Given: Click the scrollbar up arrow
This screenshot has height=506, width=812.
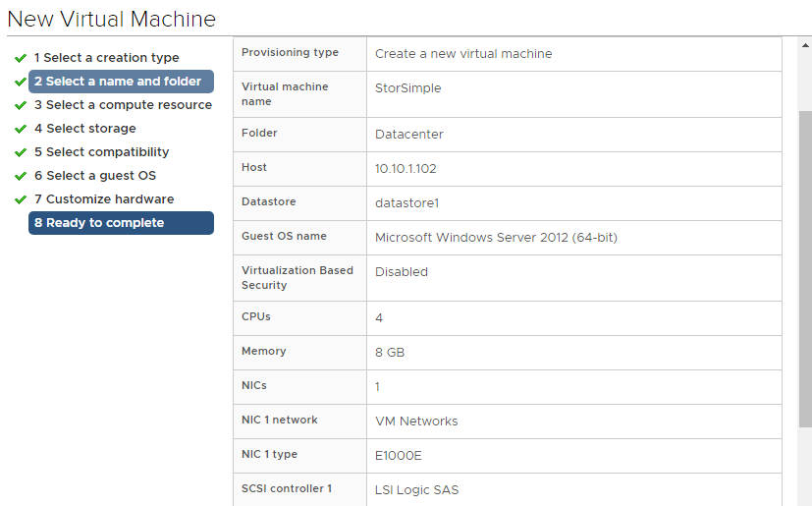Looking at the screenshot, I should [805, 45].
